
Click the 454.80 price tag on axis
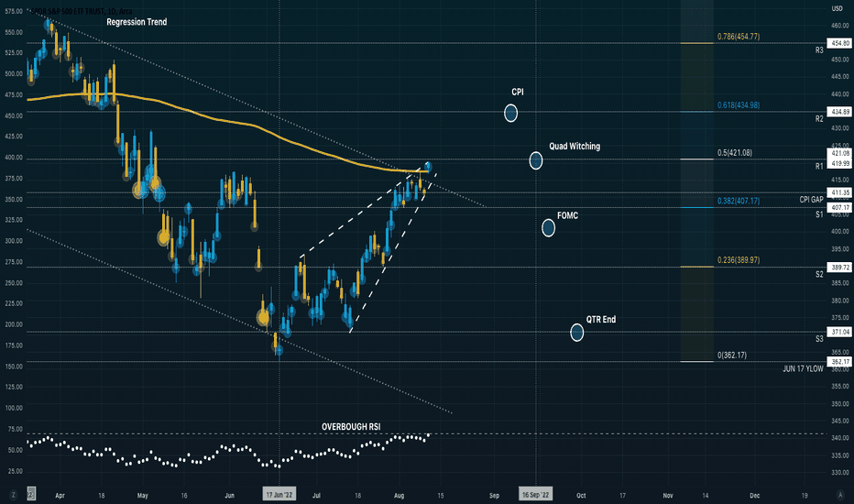pos(838,43)
